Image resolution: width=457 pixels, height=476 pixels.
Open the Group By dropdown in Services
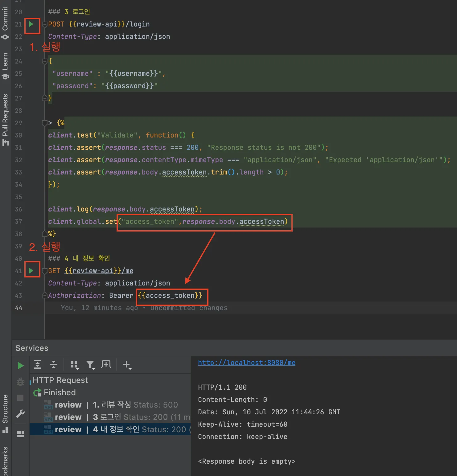(x=75, y=365)
